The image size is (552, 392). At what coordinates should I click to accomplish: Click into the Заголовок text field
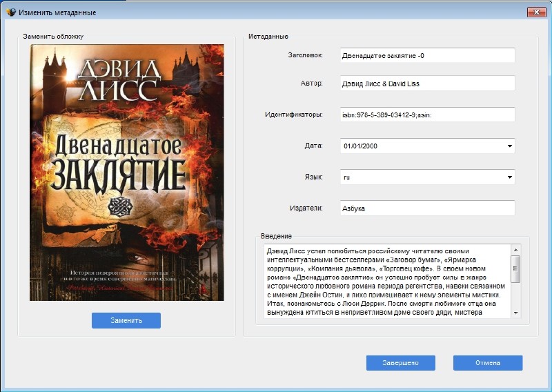[427, 55]
